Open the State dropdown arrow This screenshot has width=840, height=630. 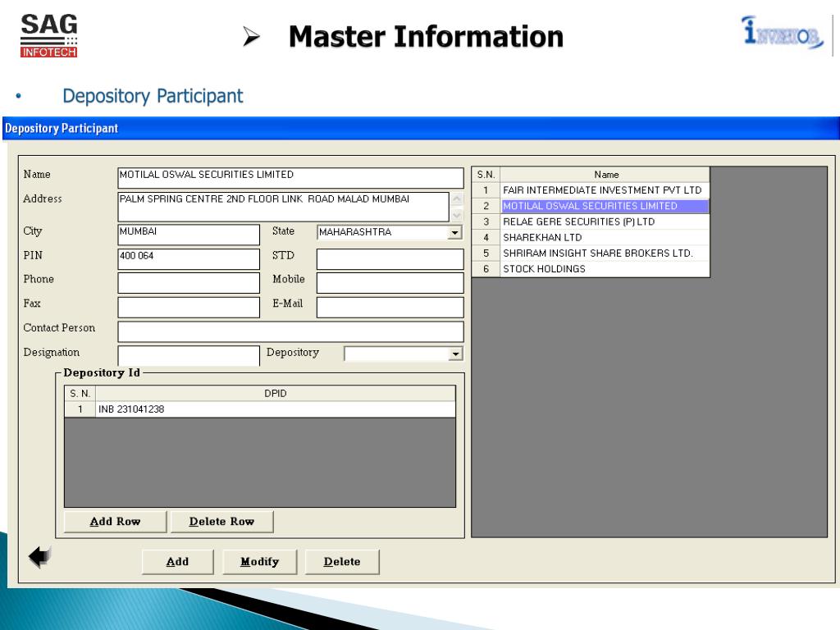coord(454,232)
